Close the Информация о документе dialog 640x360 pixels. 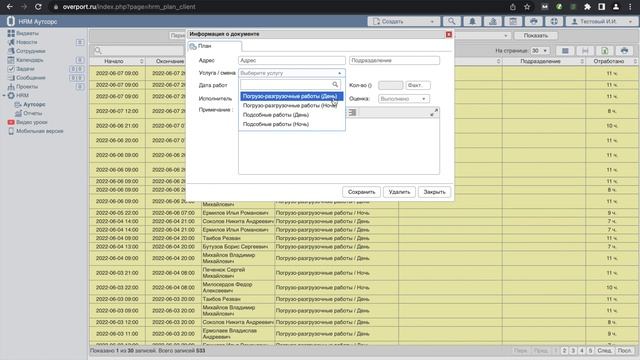pyautogui.click(x=449, y=34)
